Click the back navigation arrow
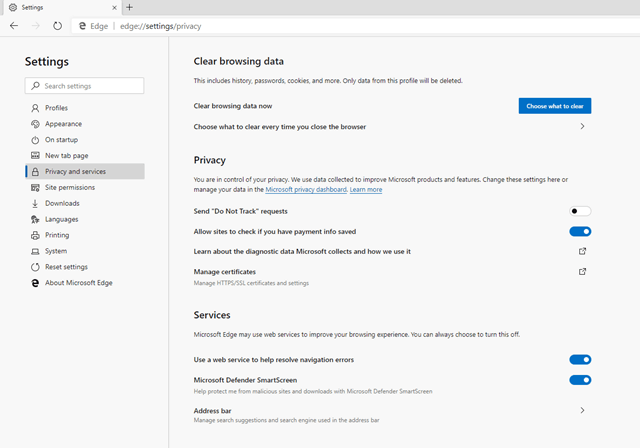 (13, 25)
